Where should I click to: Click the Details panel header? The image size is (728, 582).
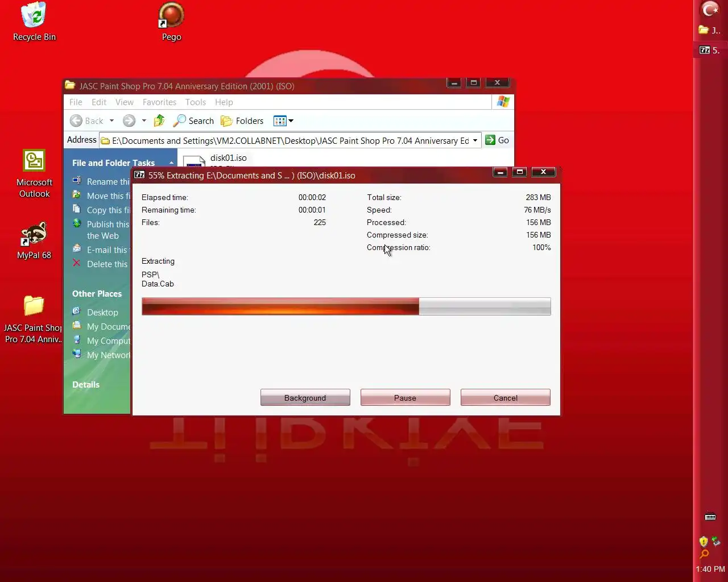pyautogui.click(x=86, y=385)
